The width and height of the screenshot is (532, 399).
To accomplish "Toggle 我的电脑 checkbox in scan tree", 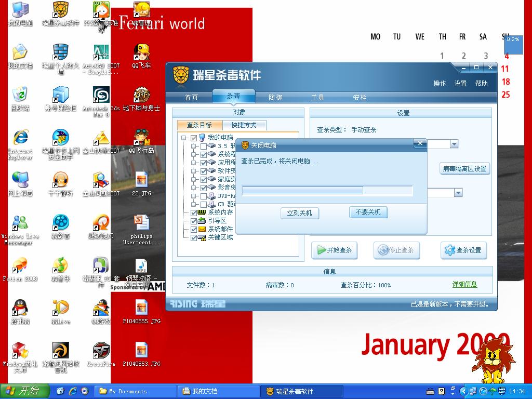I will coord(194,138).
